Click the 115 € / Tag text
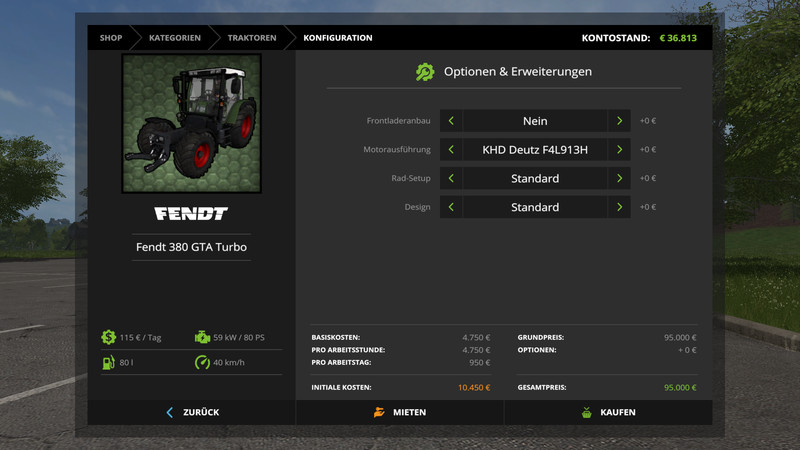The image size is (800, 450). [140, 337]
